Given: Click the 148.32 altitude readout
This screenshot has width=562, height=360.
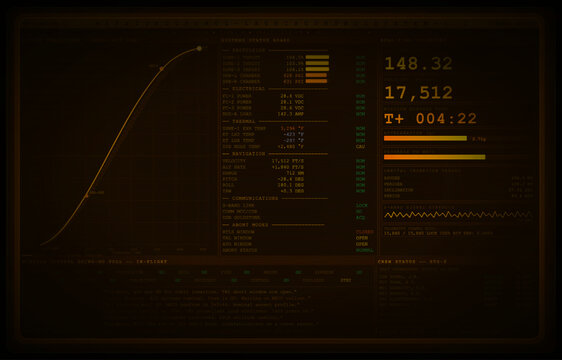Looking at the screenshot, I should (419, 64).
